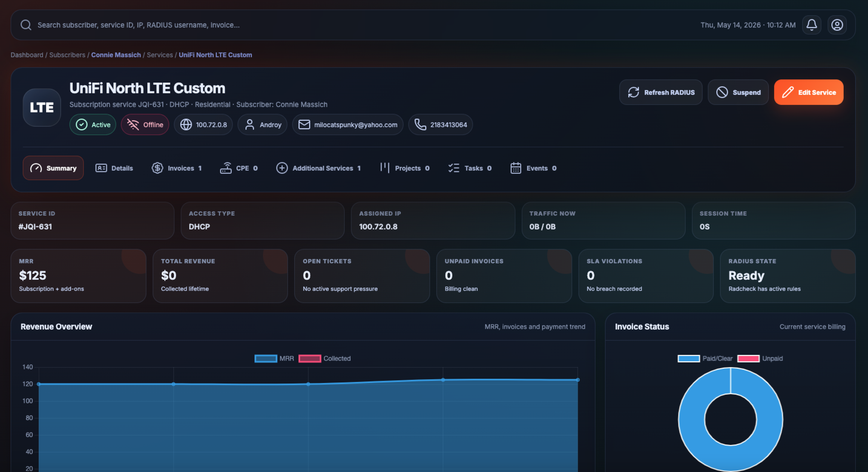Open the Additional Services tab
868x472 pixels.
[318, 168]
